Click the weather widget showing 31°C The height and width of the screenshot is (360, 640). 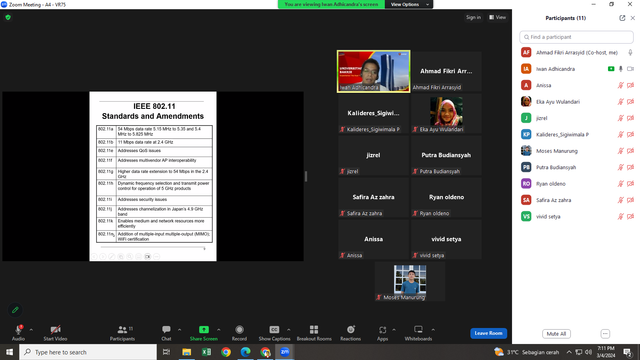tap(527, 352)
